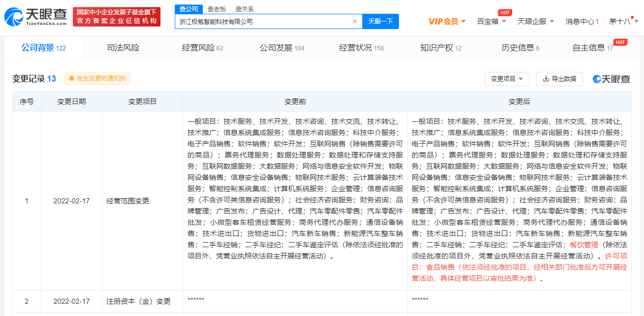The width and height of the screenshot is (644, 316).
Task: Click the TianYanCha logo
Action: [36, 17]
